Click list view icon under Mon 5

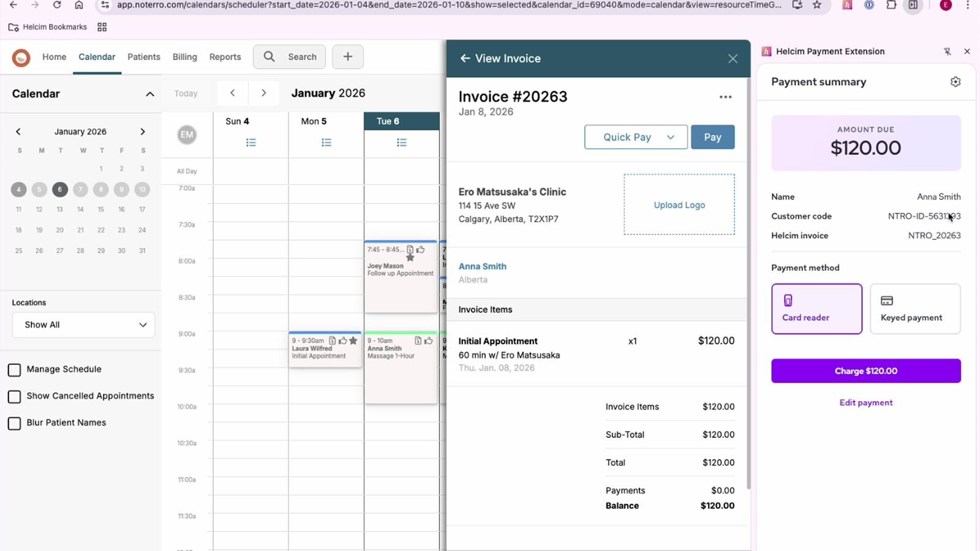[x=326, y=143]
